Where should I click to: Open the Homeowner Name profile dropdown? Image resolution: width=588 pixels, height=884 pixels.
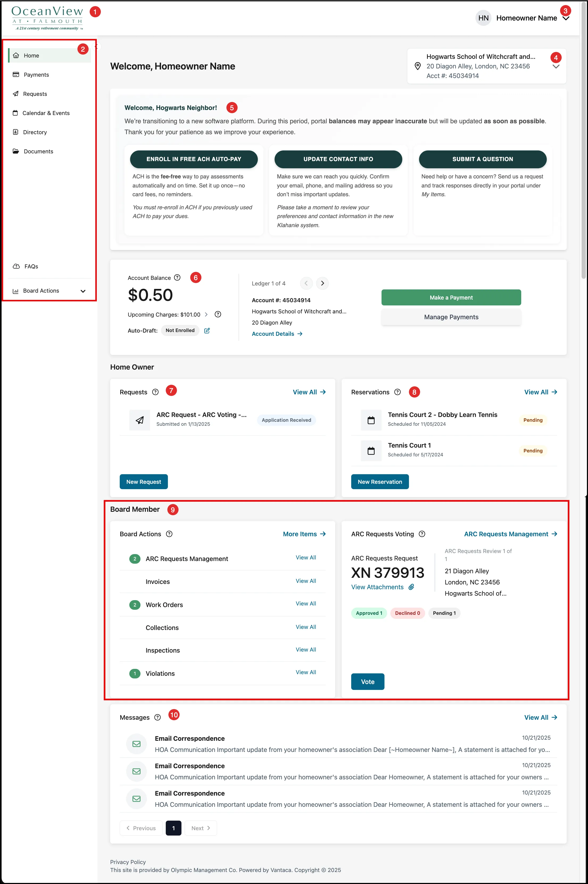pos(566,19)
